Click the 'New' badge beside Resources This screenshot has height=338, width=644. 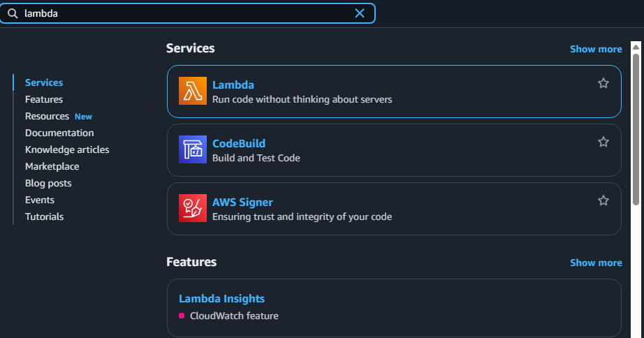[83, 117]
